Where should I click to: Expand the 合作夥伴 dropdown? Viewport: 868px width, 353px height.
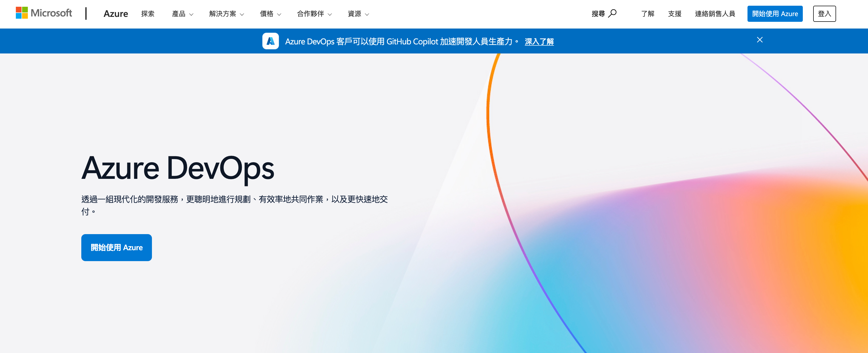coord(314,14)
